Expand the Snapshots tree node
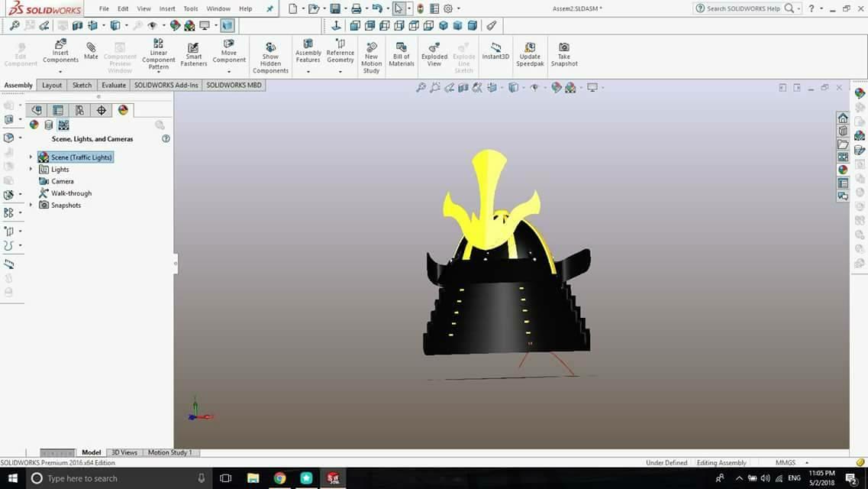Screen dimensions: 868x489 click(x=31, y=205)
